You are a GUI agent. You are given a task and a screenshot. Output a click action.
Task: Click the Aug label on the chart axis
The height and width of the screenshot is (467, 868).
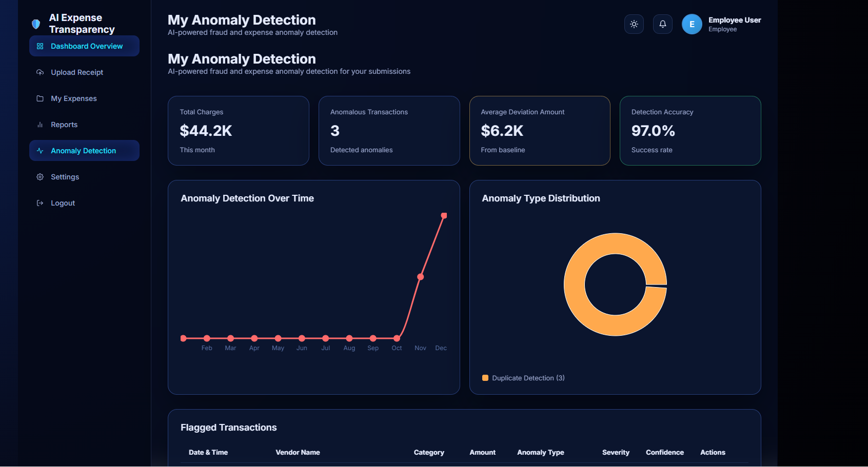(x=349, y=348)
